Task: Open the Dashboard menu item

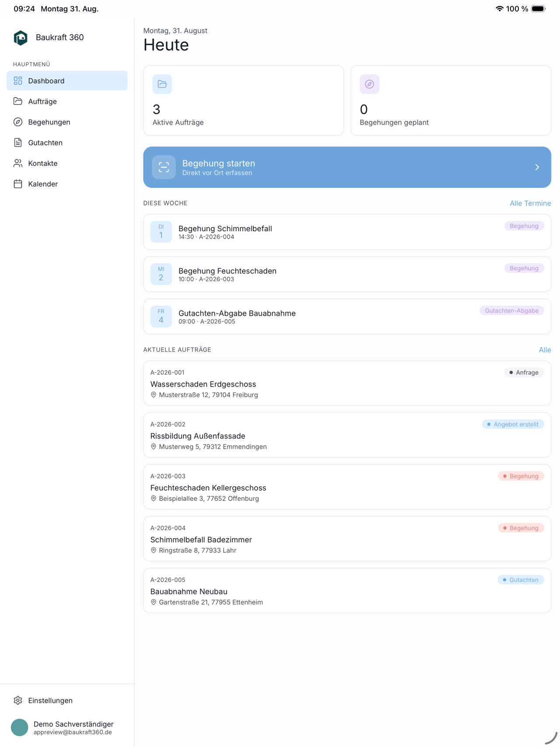Action: click(x=67, y=81)
